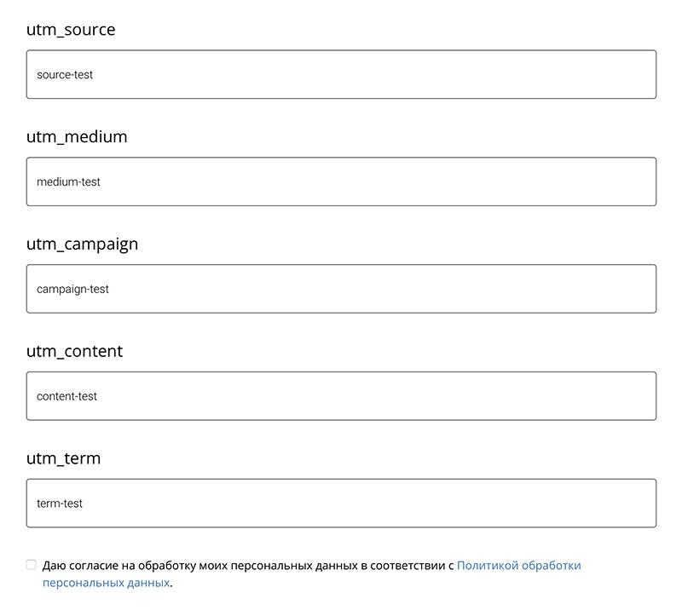The image size is (682, 616).
Task: Click the 'utm_term' field label
Action: (x=63, y=458)
